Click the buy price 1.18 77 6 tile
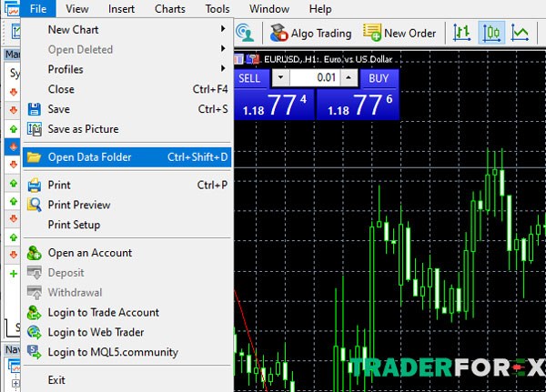This screenshot has width=546, height=392. (x=358, y=105)
